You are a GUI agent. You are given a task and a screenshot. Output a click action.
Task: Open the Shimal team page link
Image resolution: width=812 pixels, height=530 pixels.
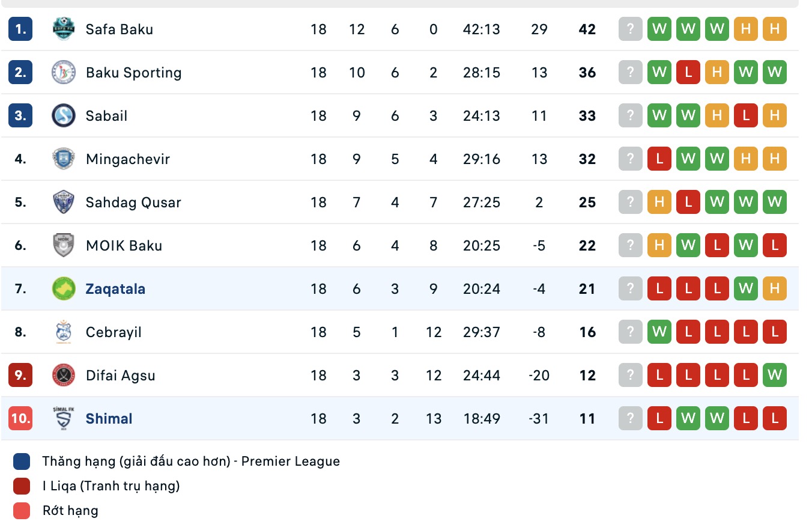(x=109, y=419)
